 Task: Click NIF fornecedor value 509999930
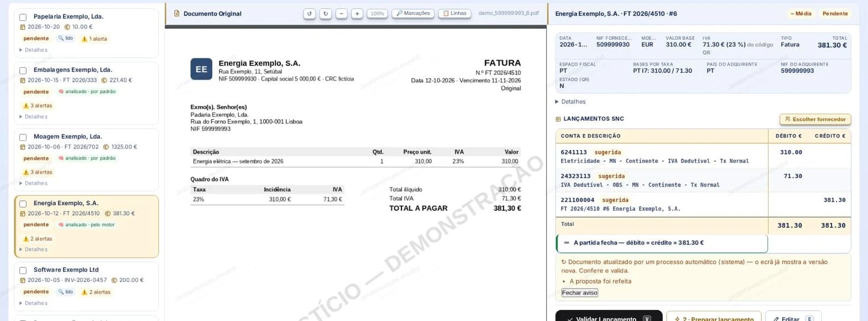point(613,45)
